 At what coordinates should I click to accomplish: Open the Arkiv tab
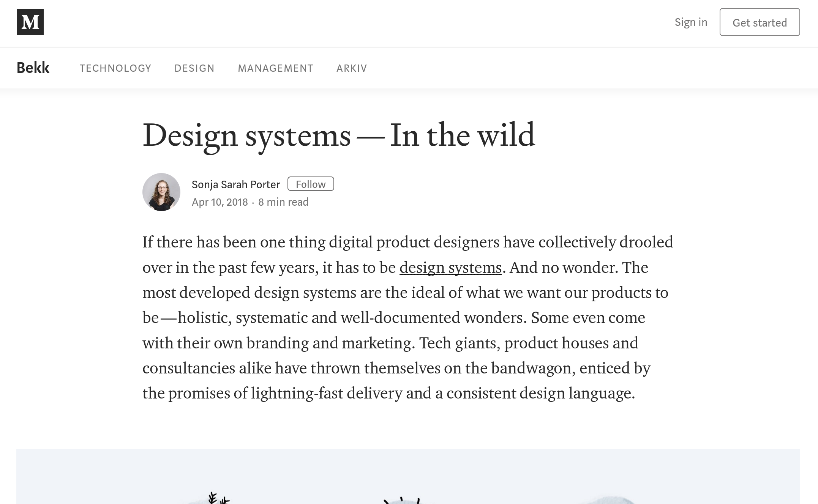point(352,68)
